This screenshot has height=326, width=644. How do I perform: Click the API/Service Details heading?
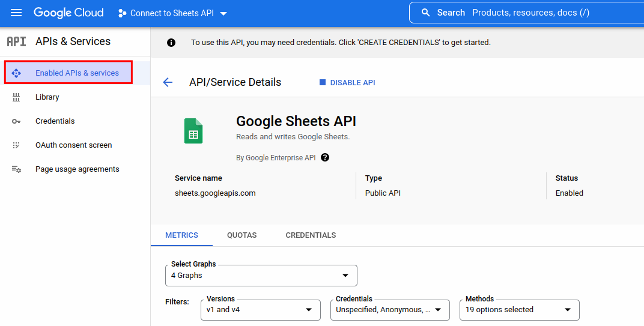point(235,82)
